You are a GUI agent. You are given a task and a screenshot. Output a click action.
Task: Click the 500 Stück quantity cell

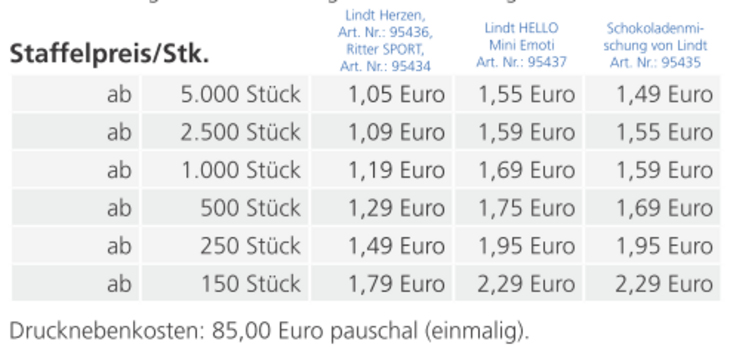225,208
